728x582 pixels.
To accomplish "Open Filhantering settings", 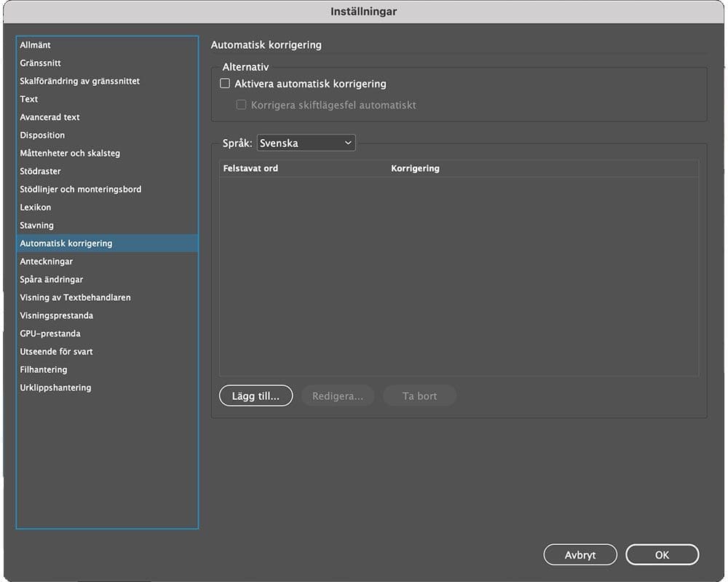I will (107, 370).
